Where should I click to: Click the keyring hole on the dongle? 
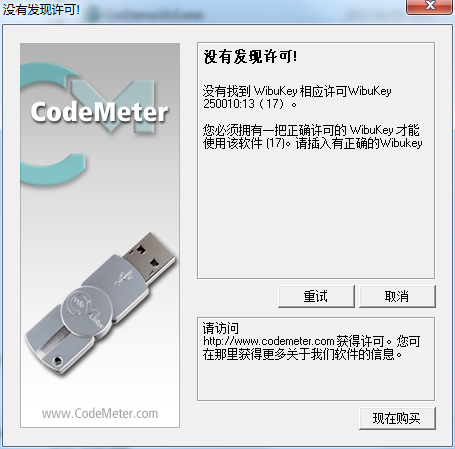(x=58, y=361)
